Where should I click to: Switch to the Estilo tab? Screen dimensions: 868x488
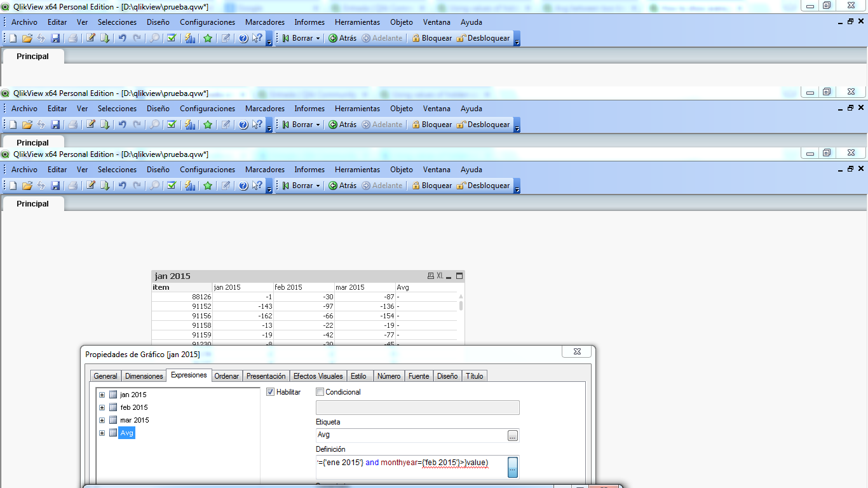(x=358, y=376)
